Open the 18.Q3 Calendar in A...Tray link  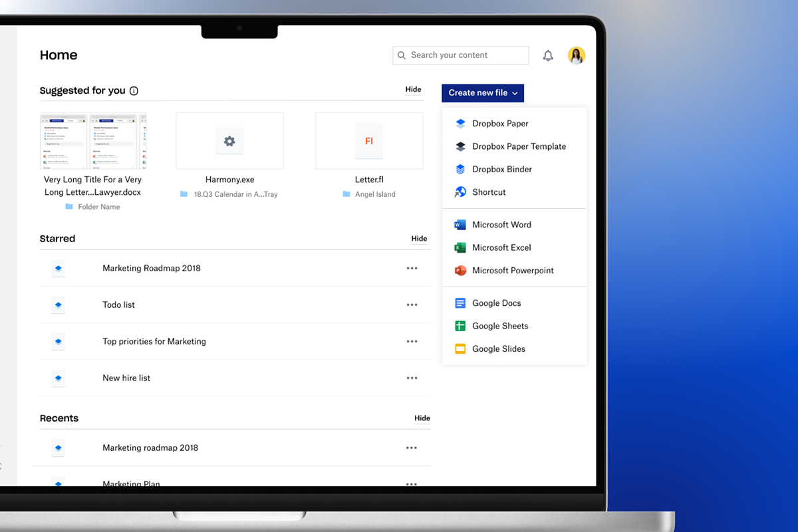[236, 194]
